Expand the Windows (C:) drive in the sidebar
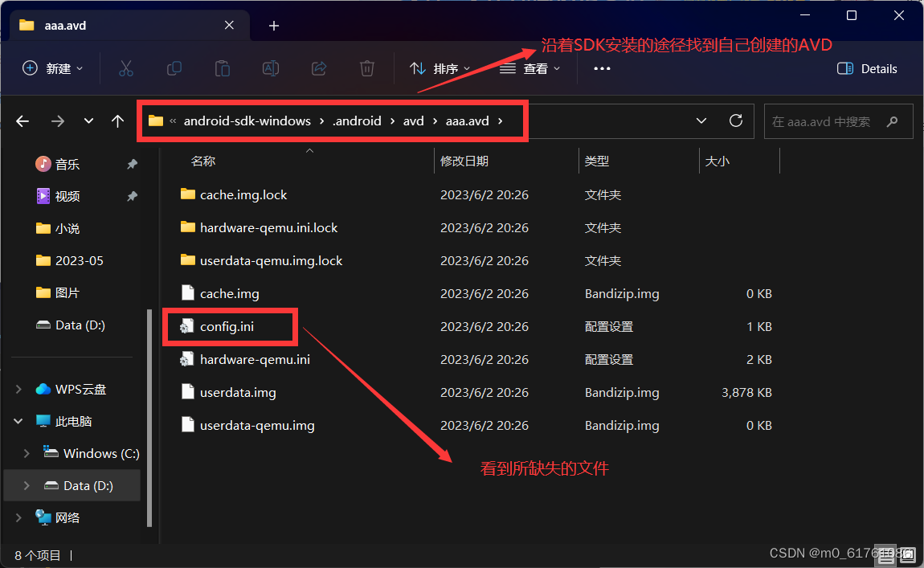Viewport: 924px width, 568px height. [x=26, y=453]
